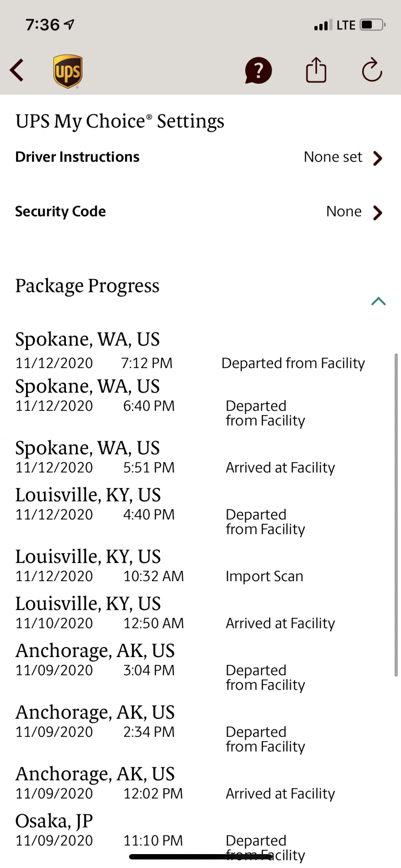Image resolution: width=401 pixels, height=868 pixels.
Task: Collapse the Package Progress section
Action: coord(378,301)
